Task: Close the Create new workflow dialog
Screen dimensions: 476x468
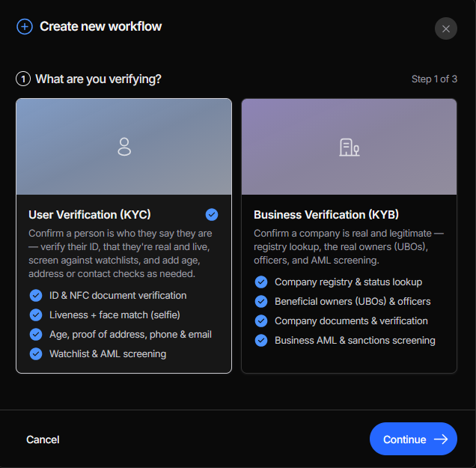Action: pyautogui.click(x=445, y=28)
